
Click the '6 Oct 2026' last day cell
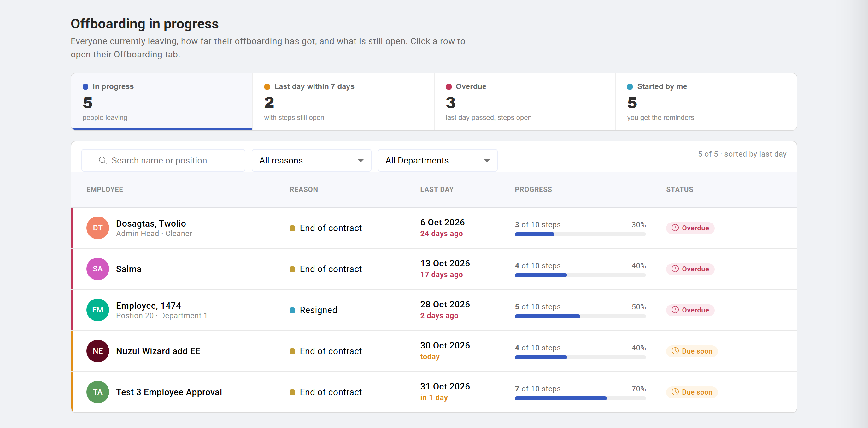pyautogui.click(x=442, y=222)
